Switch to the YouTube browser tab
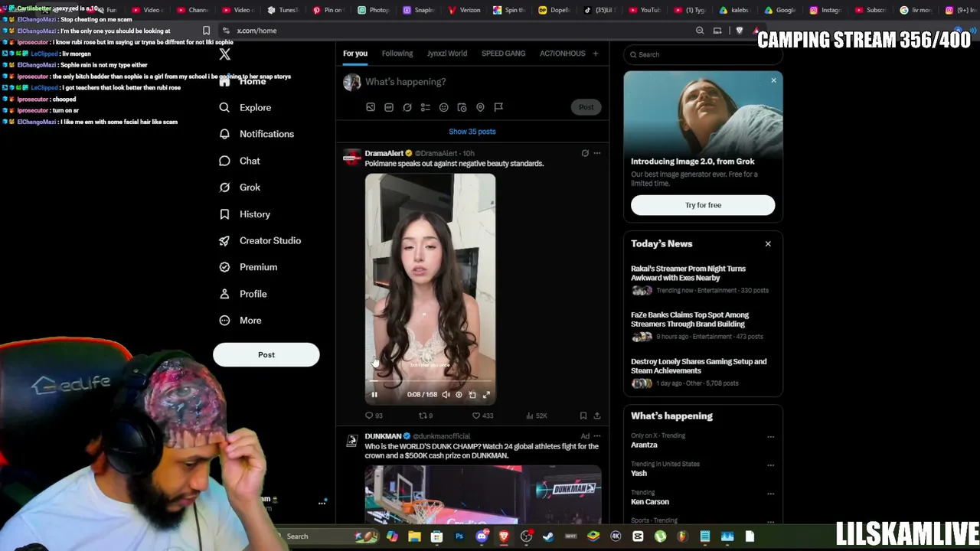This screenshot has width=980, height=551. (643, 10)
